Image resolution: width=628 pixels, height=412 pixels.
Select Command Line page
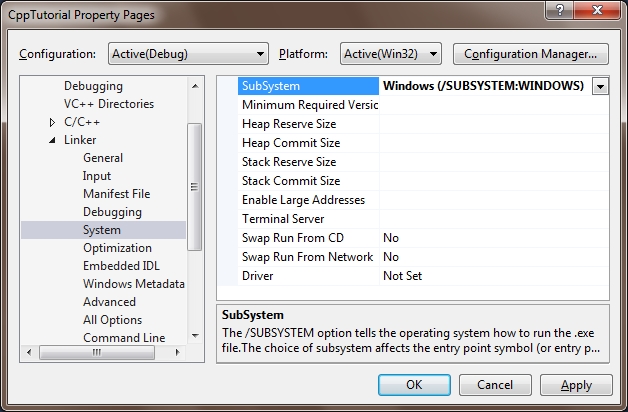pyautogui.click(x=124, y=338)
